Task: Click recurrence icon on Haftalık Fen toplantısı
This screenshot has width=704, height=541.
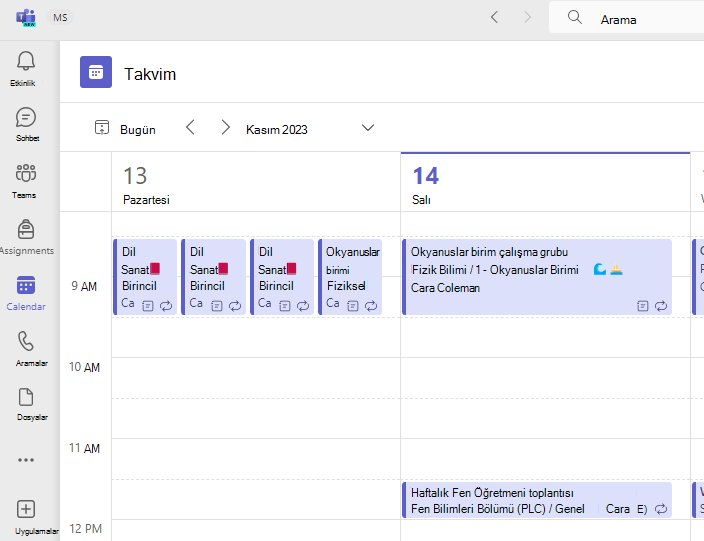Action: point(660,509)
